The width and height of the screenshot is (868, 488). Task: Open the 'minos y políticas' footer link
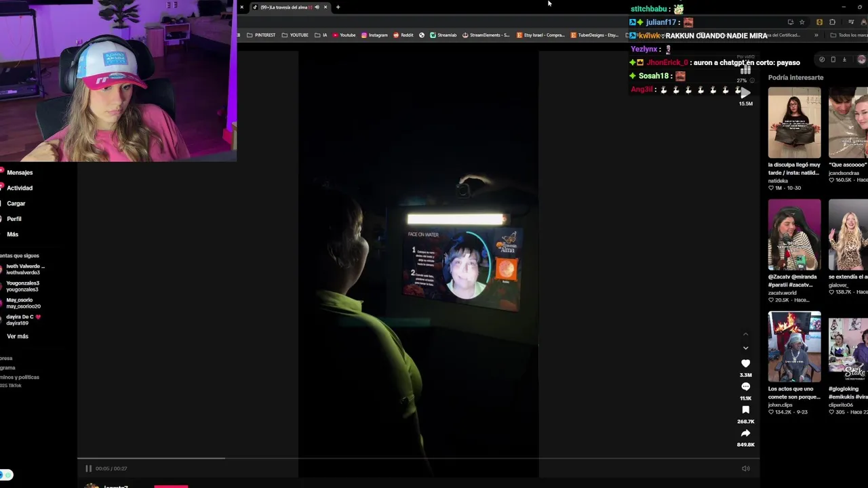pyautogui.click(x=20, y=377)
